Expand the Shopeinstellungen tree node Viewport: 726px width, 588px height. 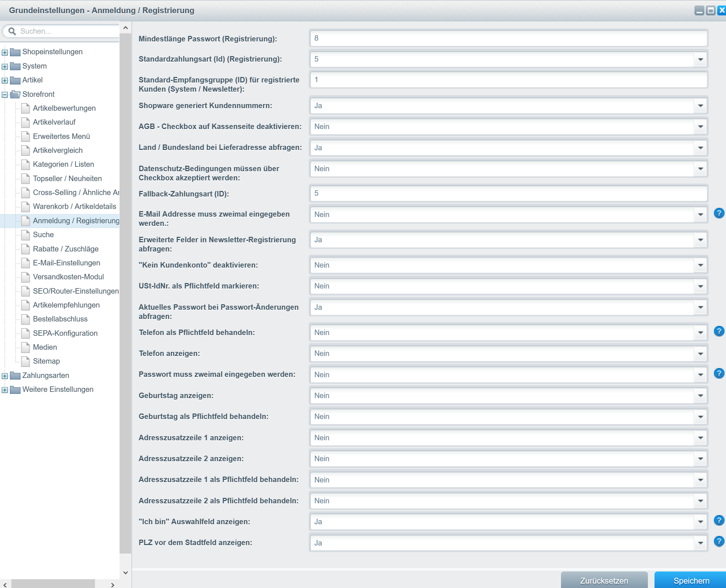[x=5, y=52]
